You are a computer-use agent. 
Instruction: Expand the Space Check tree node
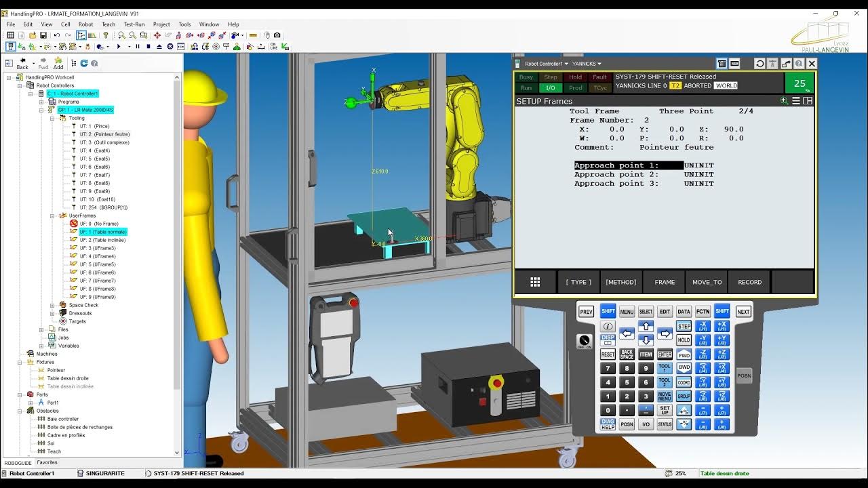pyautogui.click(x=52, y=305)
